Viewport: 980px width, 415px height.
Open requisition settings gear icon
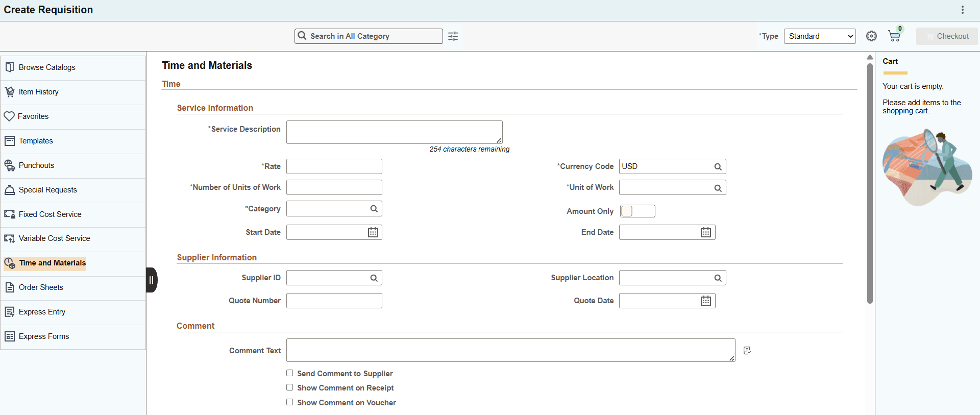click(871, 36)
